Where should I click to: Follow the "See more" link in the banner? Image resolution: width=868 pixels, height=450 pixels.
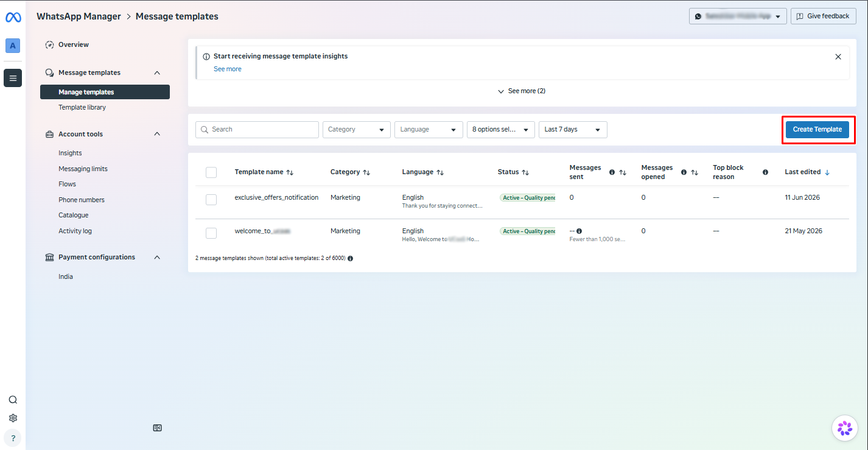(228, 69)
